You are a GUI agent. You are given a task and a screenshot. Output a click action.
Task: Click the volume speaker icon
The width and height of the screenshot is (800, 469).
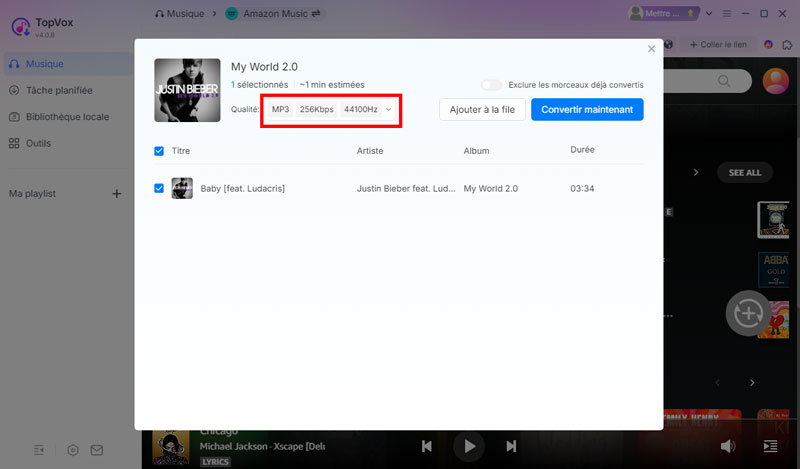728,446
